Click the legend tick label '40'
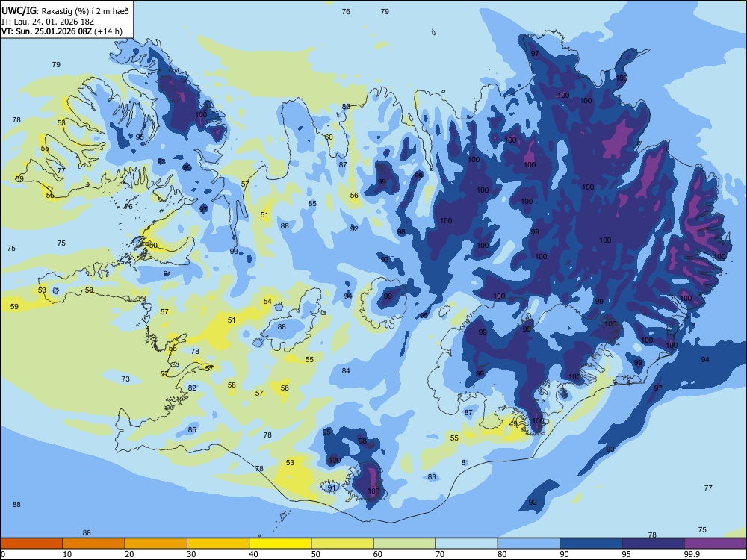 pyautogui.click(x=254, y=554)
